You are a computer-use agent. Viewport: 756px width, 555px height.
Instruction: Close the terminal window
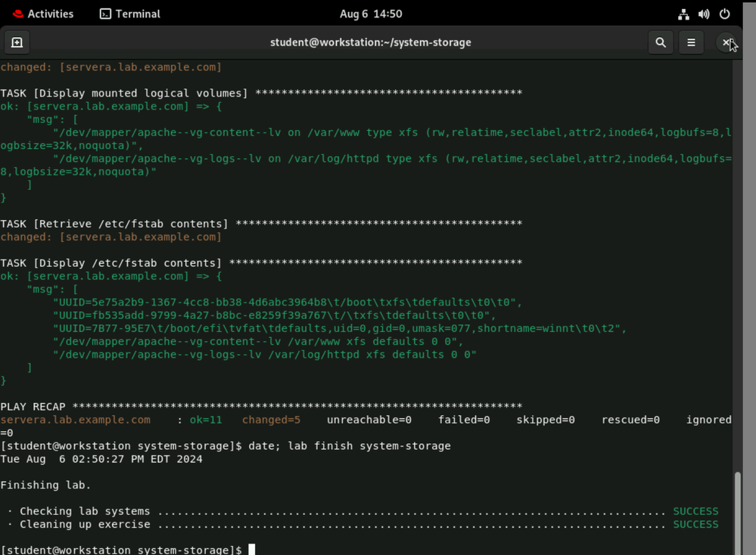point(726,42)
